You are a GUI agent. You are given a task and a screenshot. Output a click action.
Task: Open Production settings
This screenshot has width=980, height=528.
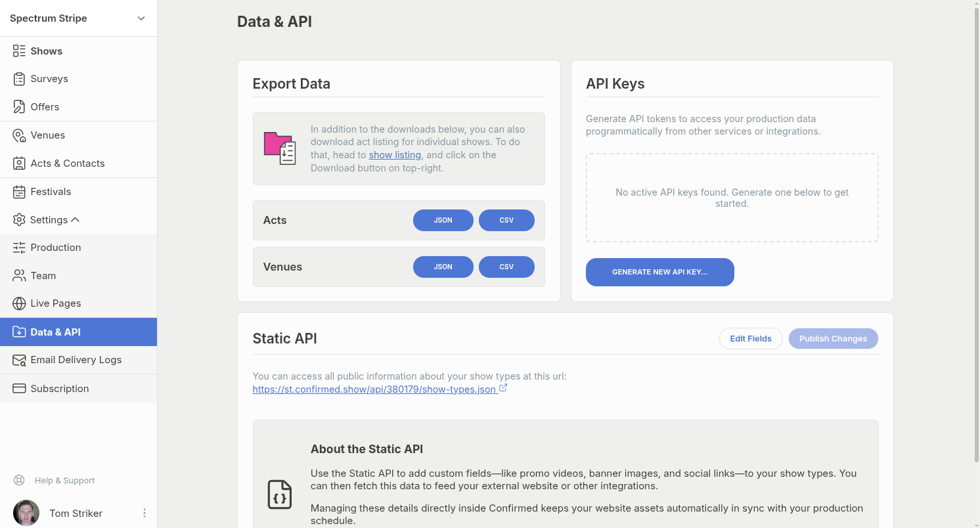pyautogui.click(x=79, y=248)
